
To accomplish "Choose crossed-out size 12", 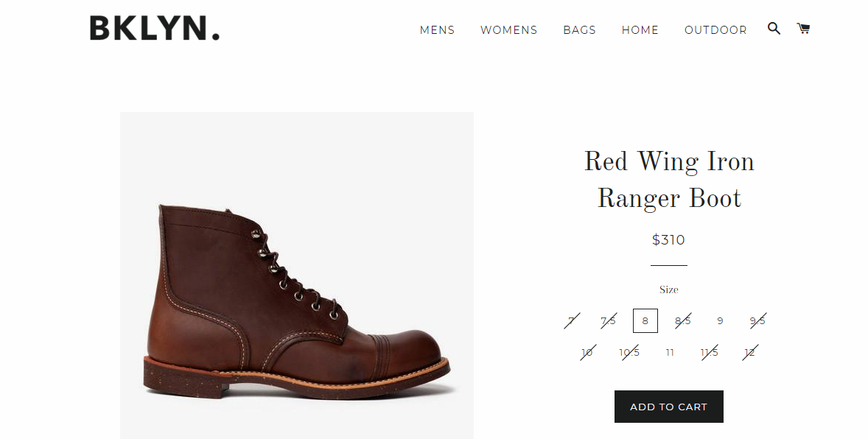I will click(x=749, y=352).
